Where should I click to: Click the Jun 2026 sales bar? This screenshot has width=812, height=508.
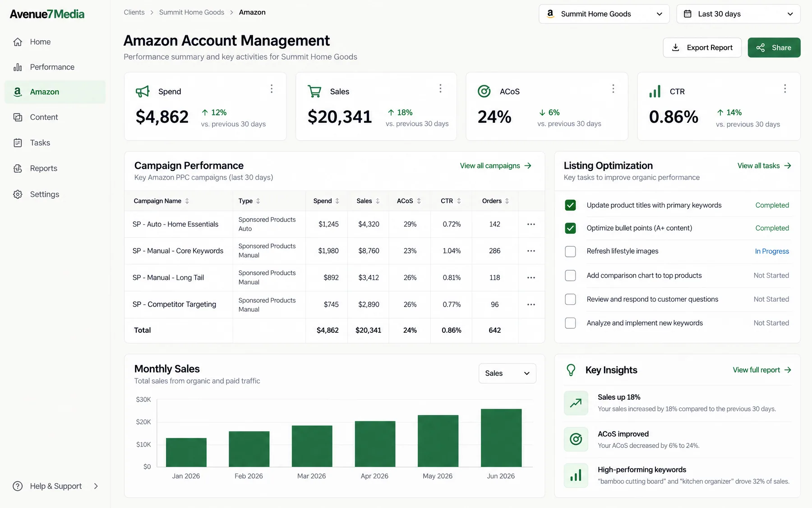[x=501, y=438]
